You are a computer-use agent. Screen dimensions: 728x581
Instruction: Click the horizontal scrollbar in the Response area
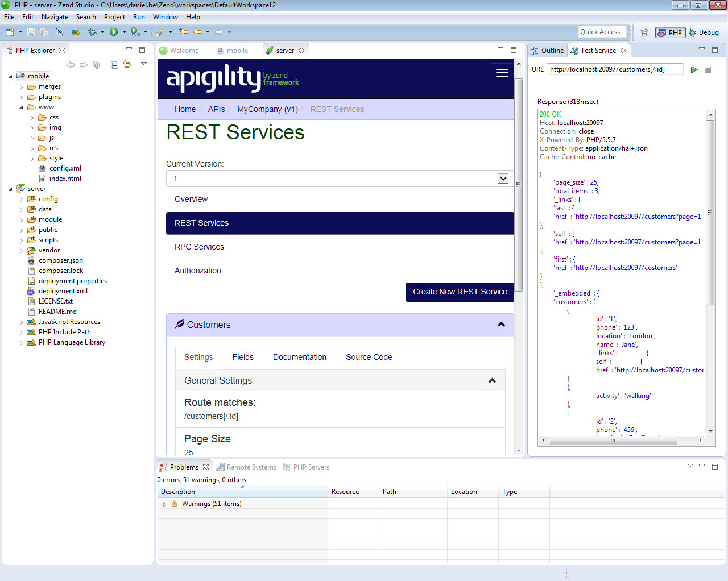[613, 441]
